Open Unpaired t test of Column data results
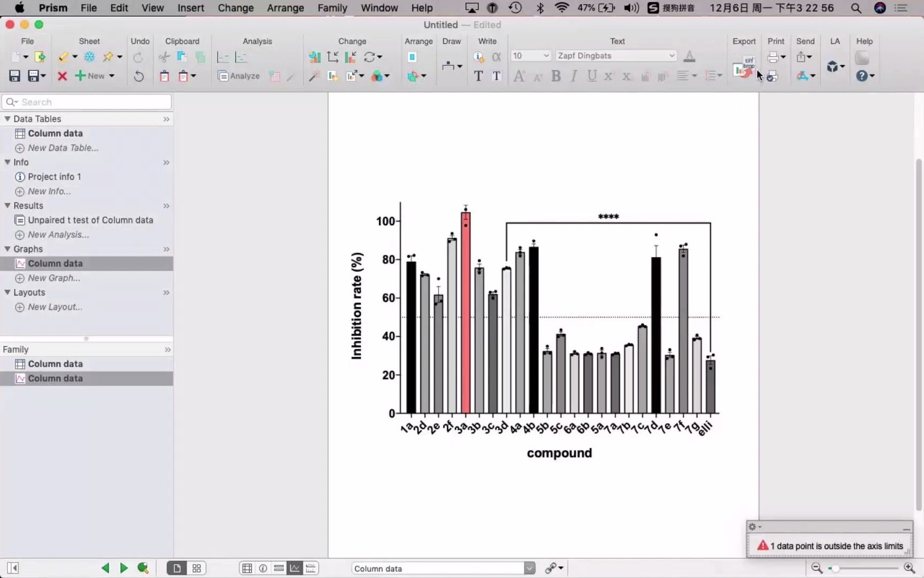Image resolution: width=924 pixels, height=578 pixels. [x=90, y=220]
